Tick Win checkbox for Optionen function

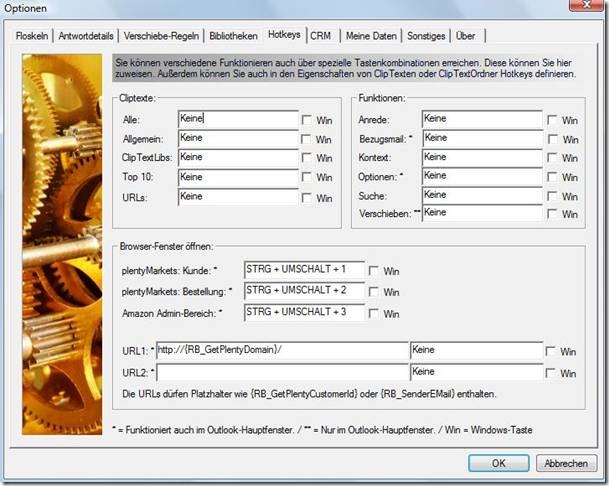552,177
